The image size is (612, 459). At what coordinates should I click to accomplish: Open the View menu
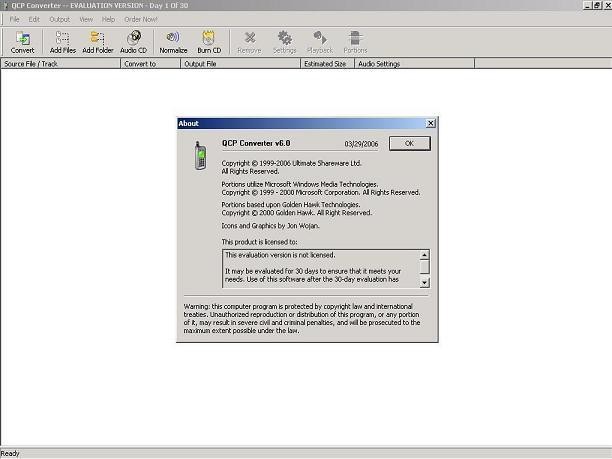click(86, 19)
